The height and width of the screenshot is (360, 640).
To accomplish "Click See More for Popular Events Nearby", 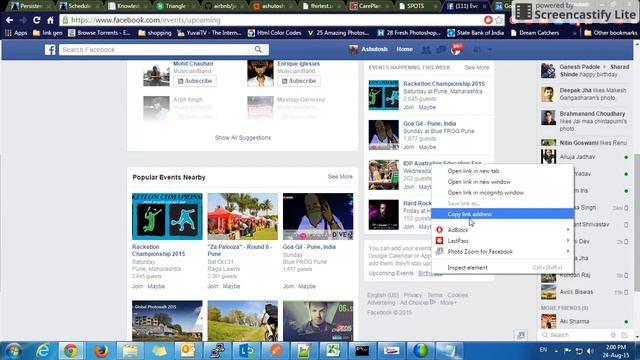I will 340,177.
